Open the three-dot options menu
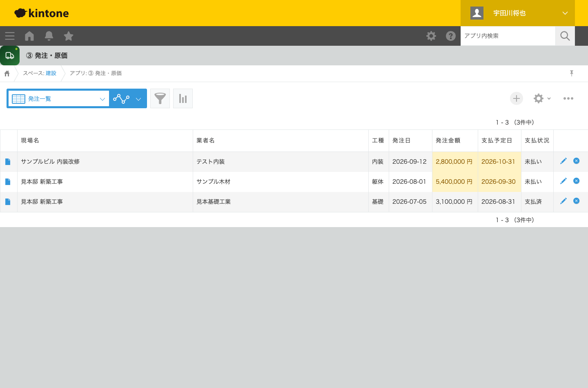The height and width of the screenshot is (388, 588). pos(568,98)
